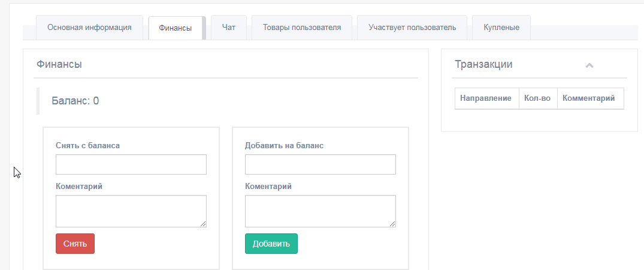Switch to the Финансы tab

point(176,28)
